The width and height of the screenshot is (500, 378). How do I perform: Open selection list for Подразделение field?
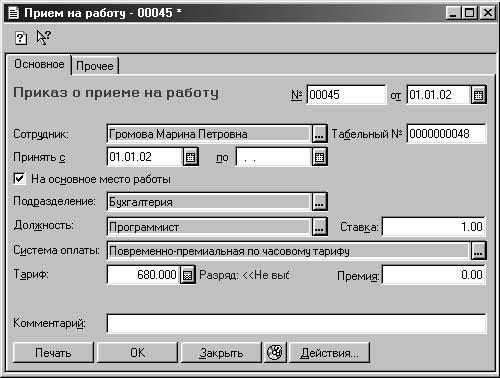pyautogui.click(x=319, y=202)
